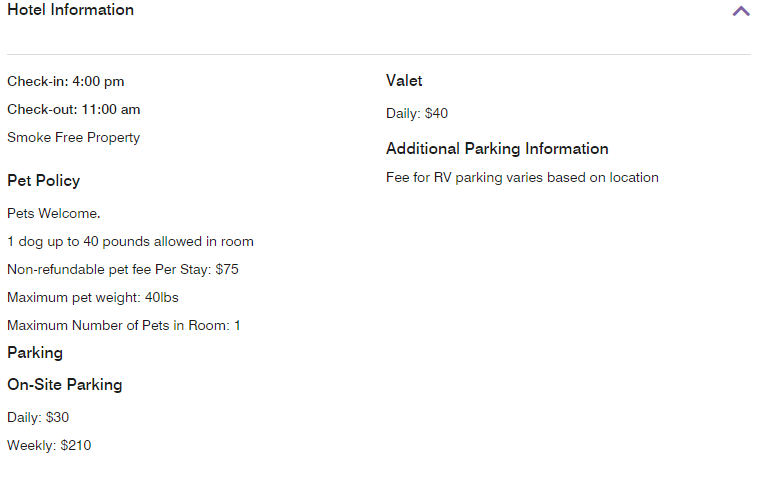Click the non-refundable pet fee $75 line
769x486 pixels.
tap(123, 270)
